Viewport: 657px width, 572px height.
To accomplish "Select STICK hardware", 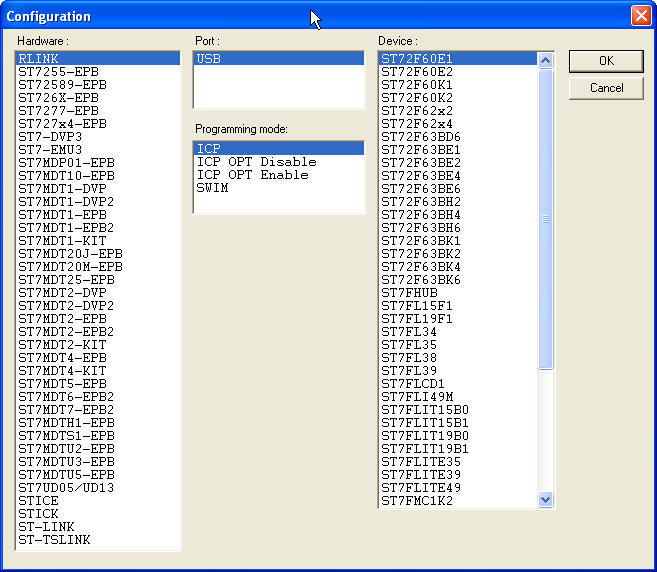I will [x=98, y=513].
